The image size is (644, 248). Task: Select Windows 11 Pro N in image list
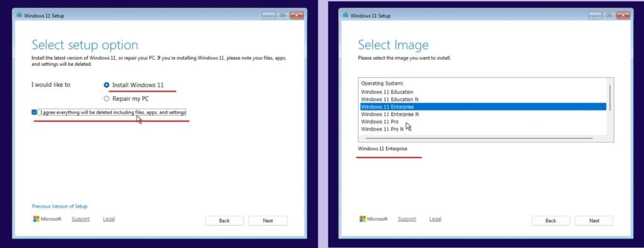(x=483, y=129)
